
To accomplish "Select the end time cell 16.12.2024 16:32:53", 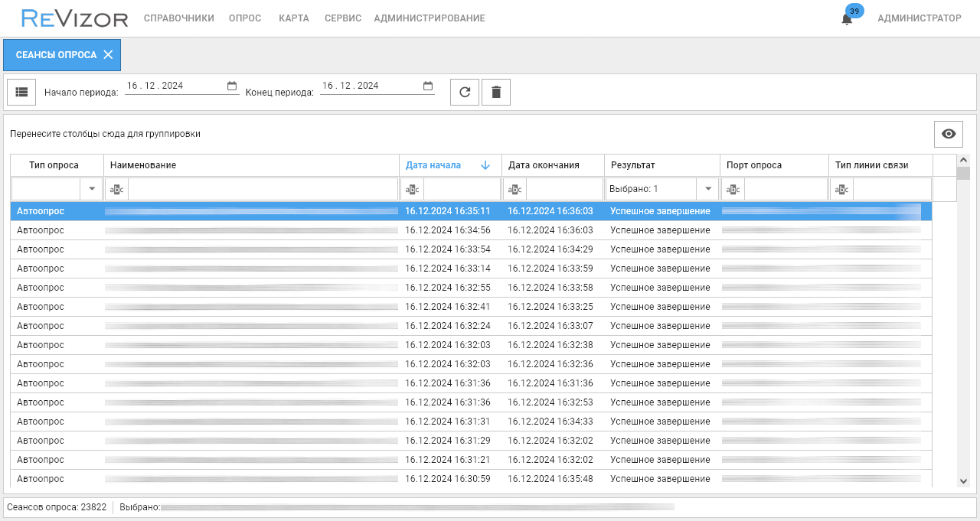I will tap(550, 402).
